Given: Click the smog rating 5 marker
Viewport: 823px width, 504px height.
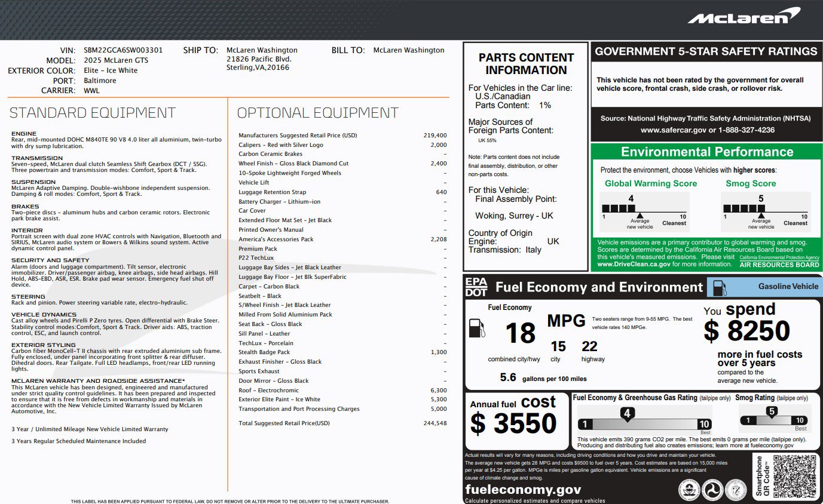Looking at the screenshot, I should [772, 412].
